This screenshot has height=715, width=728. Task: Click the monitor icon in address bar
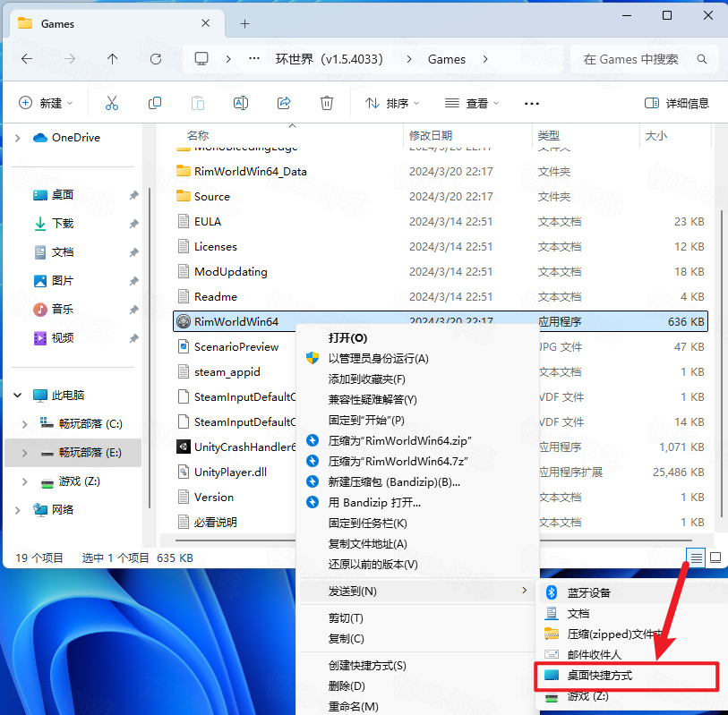tap(201, 59)
